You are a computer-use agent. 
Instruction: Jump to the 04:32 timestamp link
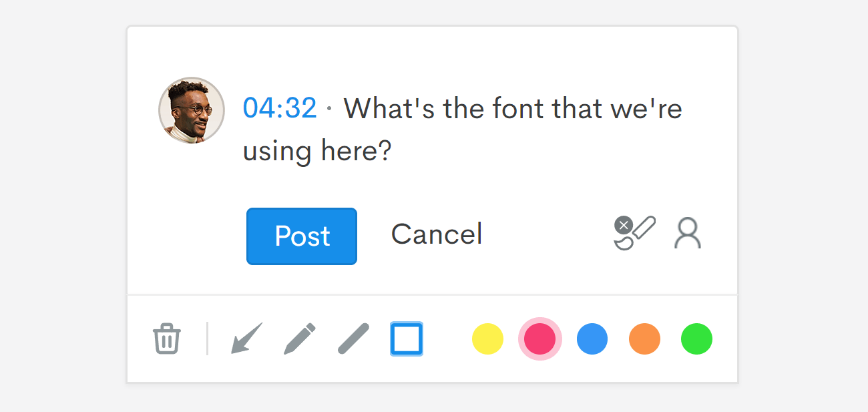click(280, 108)
